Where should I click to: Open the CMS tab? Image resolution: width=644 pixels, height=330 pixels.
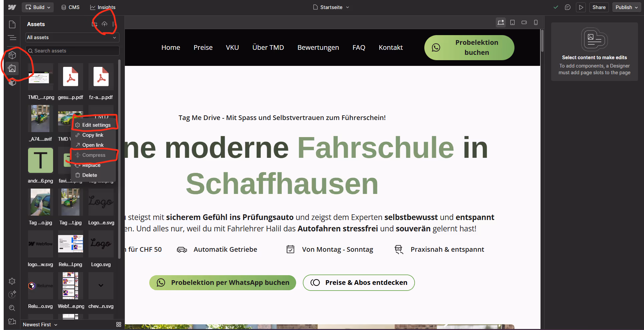(x=70, y=7)
